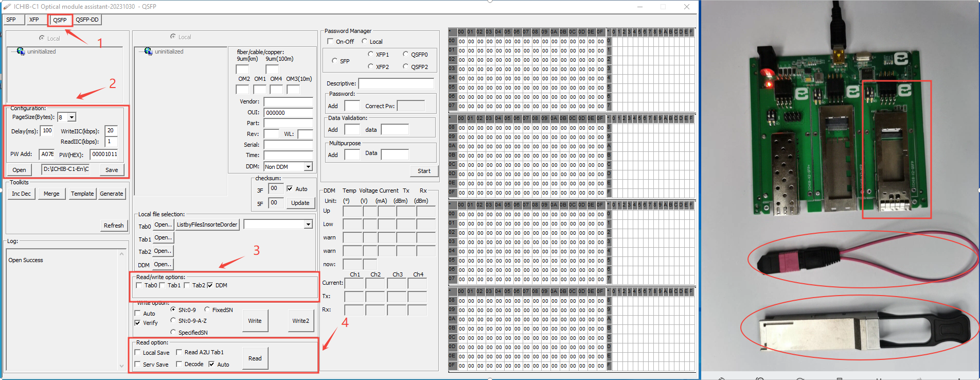Select the FixedSN radio button
The height and width of the screenshot is (380, 980).
point(207,309)
